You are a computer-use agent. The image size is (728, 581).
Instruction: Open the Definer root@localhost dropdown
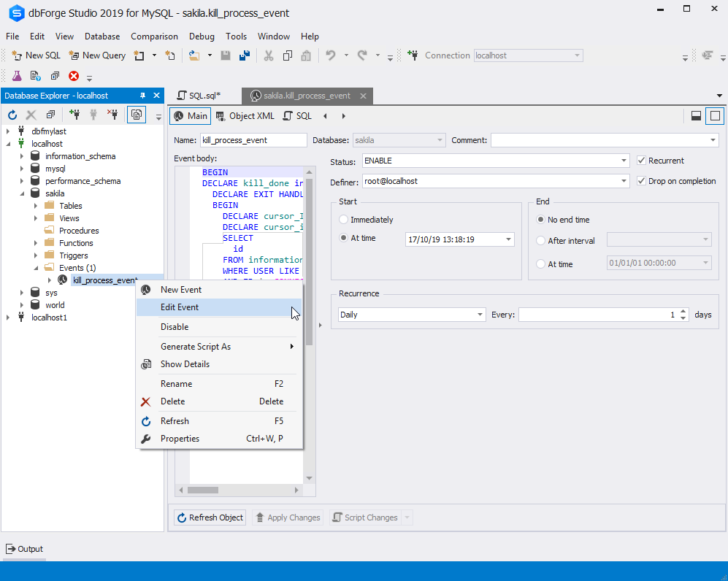coord(624,181)
